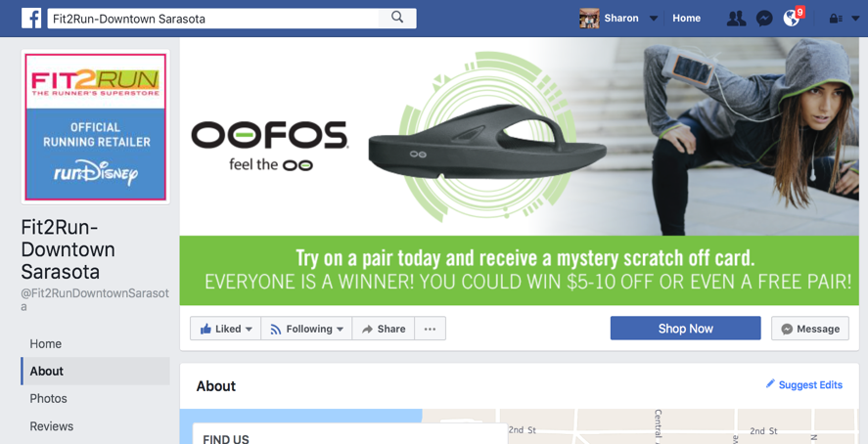Screen dimensions: 868x444
Task: Open the friend requests icon
Action: [x=736, y=19]
